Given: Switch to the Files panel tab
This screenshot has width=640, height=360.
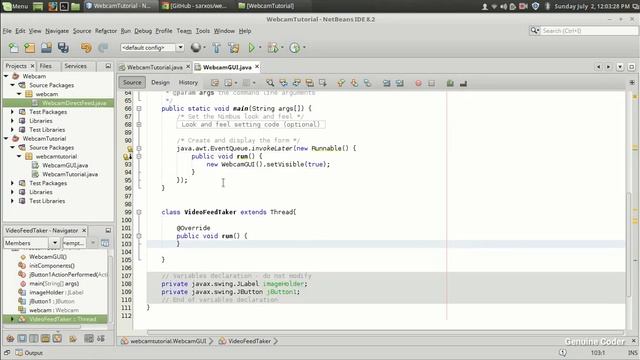Looking at the screenshot, I should pos(46,66).
